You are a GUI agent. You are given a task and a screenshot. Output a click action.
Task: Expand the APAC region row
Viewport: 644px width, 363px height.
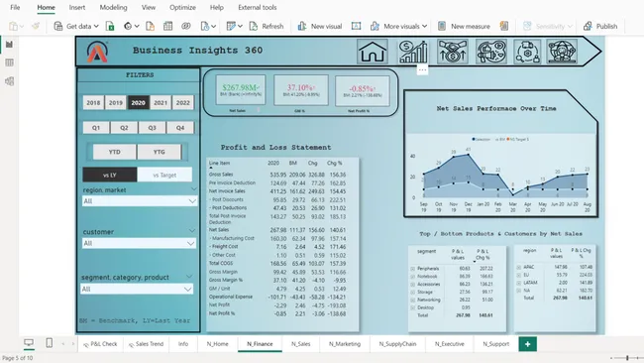click(x=519, y=267)
